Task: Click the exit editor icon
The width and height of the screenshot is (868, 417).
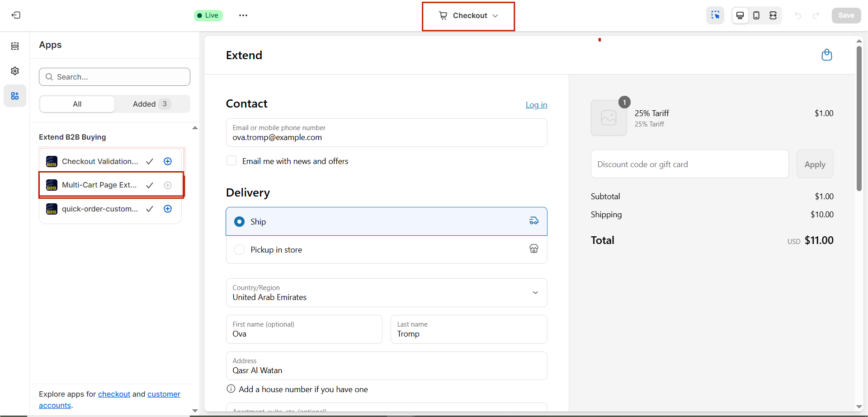Action: [x=16, y=15]
